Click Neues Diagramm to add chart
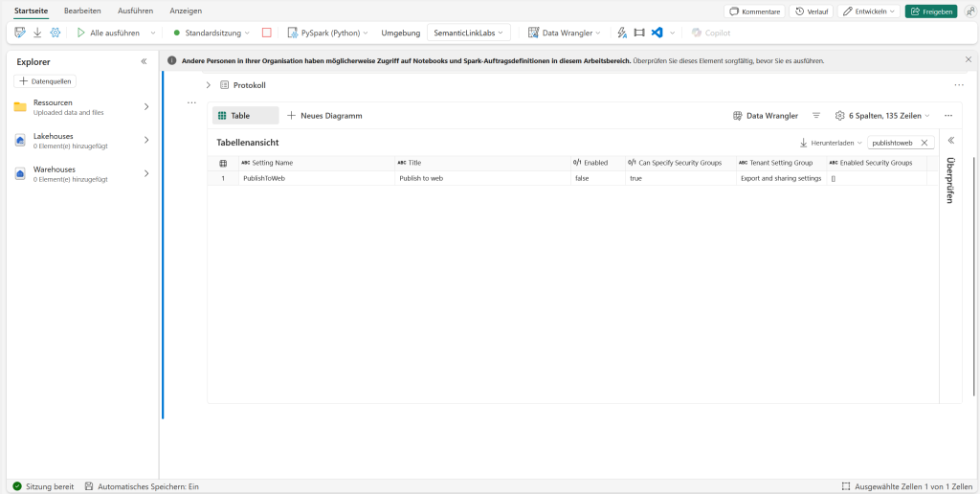 [x=324, y=116]
